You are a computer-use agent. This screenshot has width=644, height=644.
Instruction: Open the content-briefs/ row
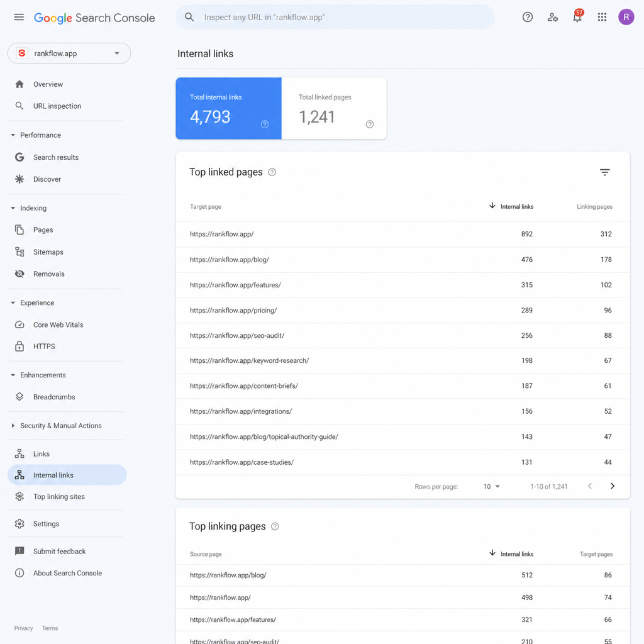[402, 386]
